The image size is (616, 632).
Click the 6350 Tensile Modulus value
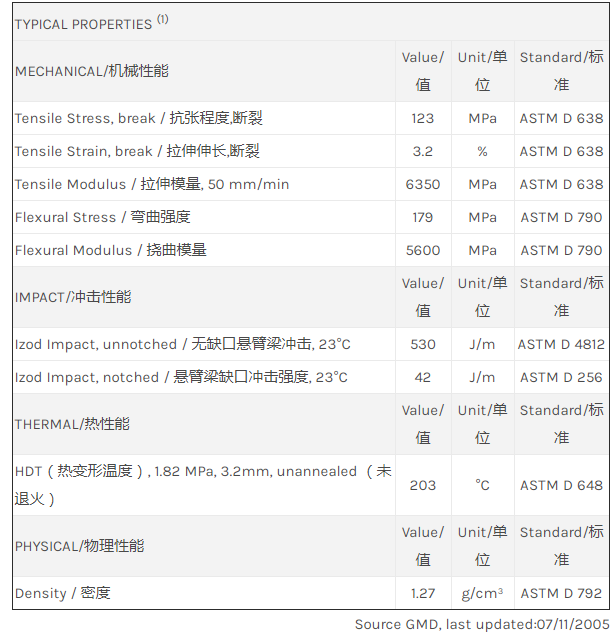[x=423, y=184]
